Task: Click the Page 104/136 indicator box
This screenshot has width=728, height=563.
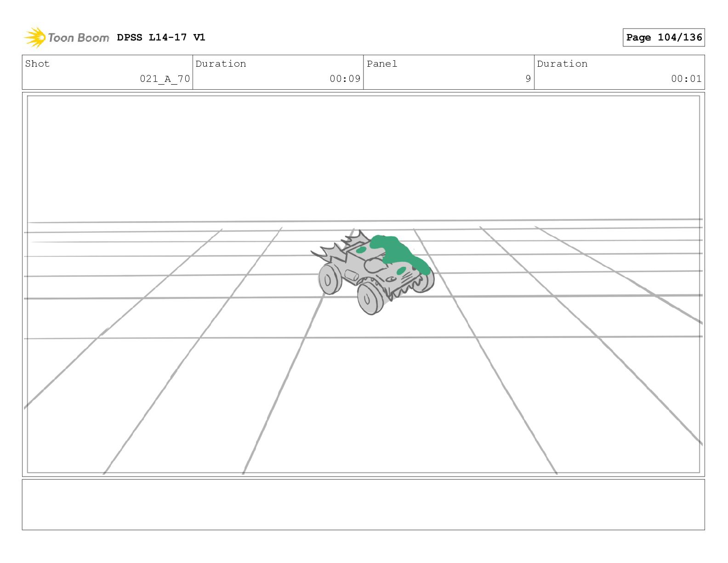Action: pyautogui.click(x=664, y=37)
